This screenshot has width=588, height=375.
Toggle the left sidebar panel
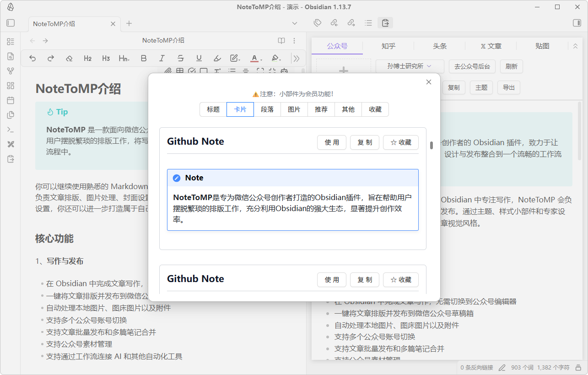click(x=11, y=23)
